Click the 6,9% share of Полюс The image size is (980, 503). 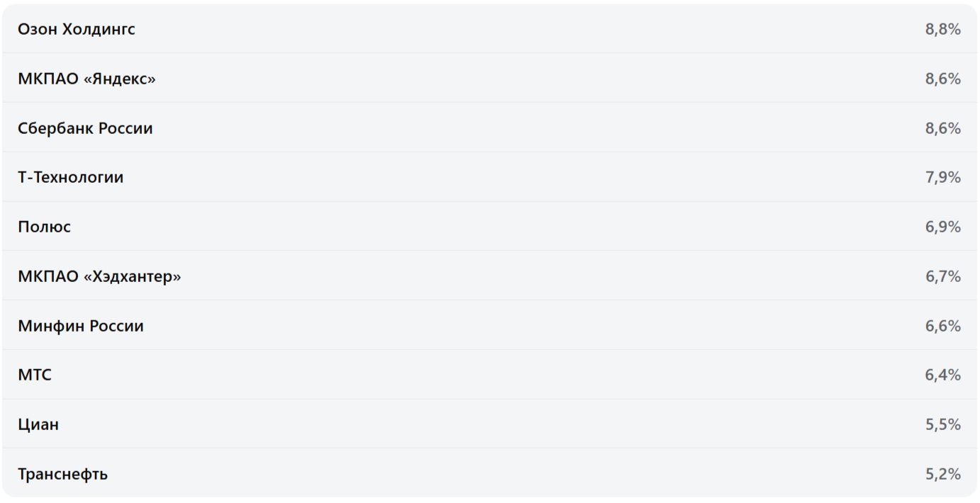click(x=942, y=227)
